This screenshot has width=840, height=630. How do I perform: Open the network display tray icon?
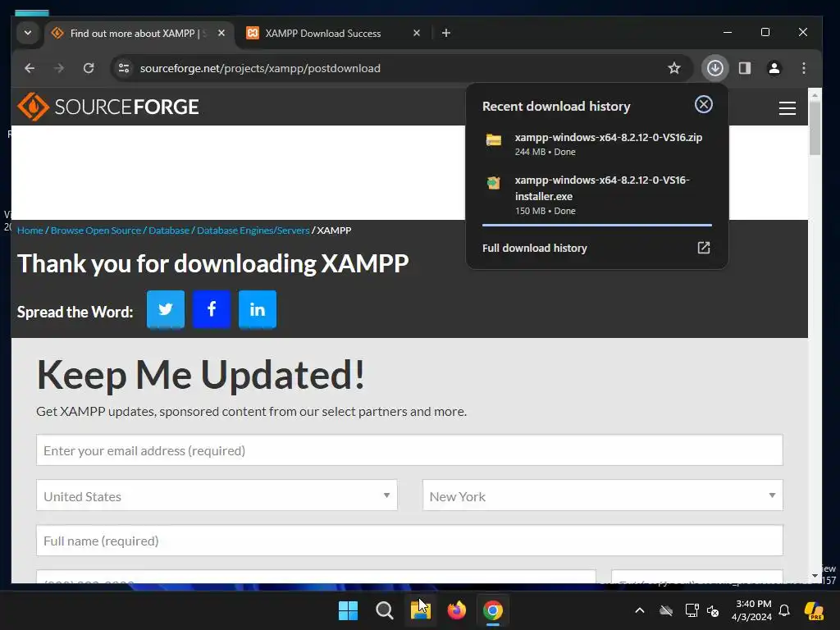point(692,610)
